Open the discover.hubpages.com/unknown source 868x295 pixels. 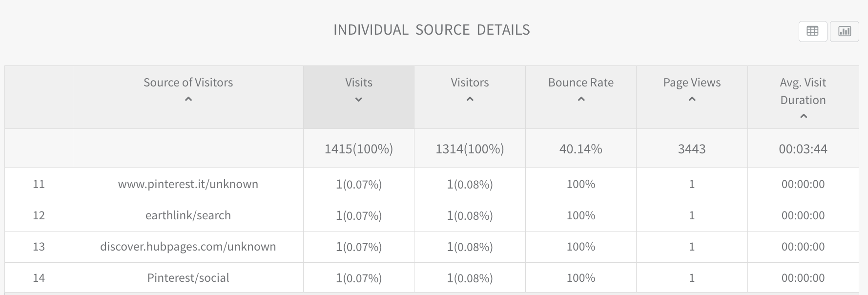188,247
